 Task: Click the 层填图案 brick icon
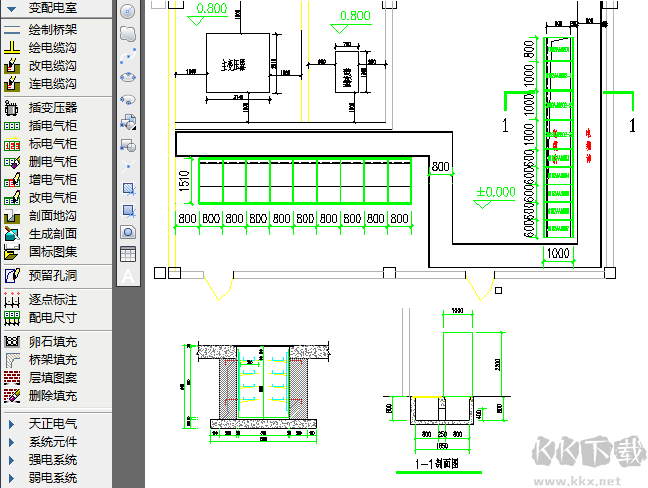tap(12, 378)
